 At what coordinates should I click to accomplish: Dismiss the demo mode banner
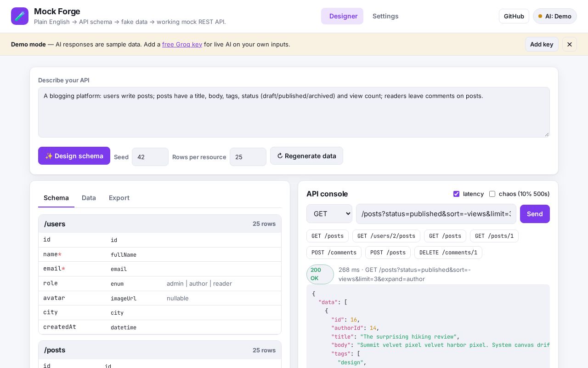(x=570, y=44)
